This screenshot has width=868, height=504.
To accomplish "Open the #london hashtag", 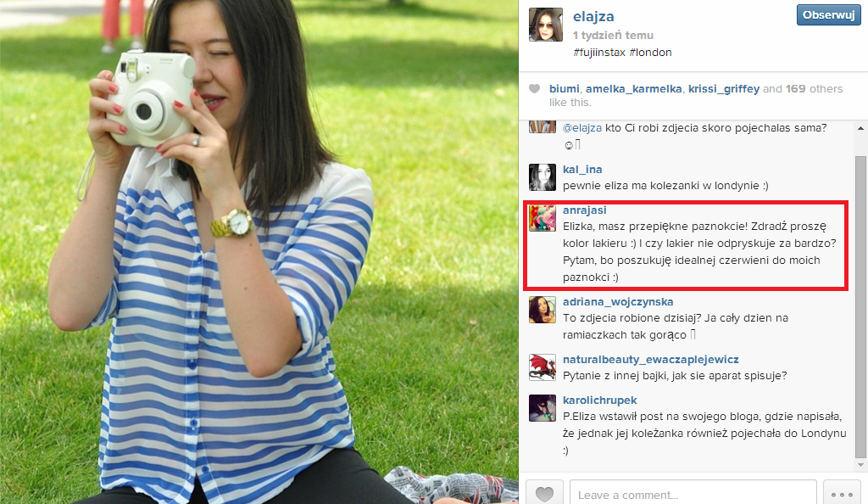I will [650, 52].
